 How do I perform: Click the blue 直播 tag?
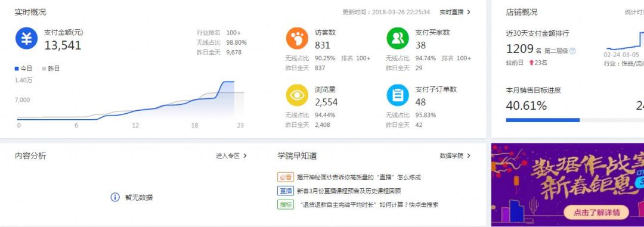pyautogui.click(x=286, y=191)
